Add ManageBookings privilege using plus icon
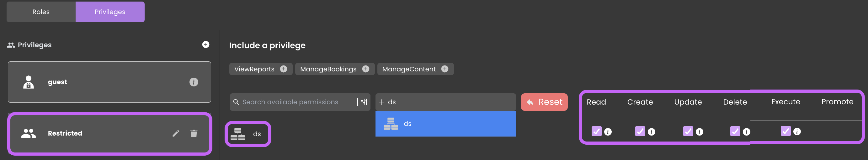Viewport: 868px width, 160px height. tap(365, 69)
